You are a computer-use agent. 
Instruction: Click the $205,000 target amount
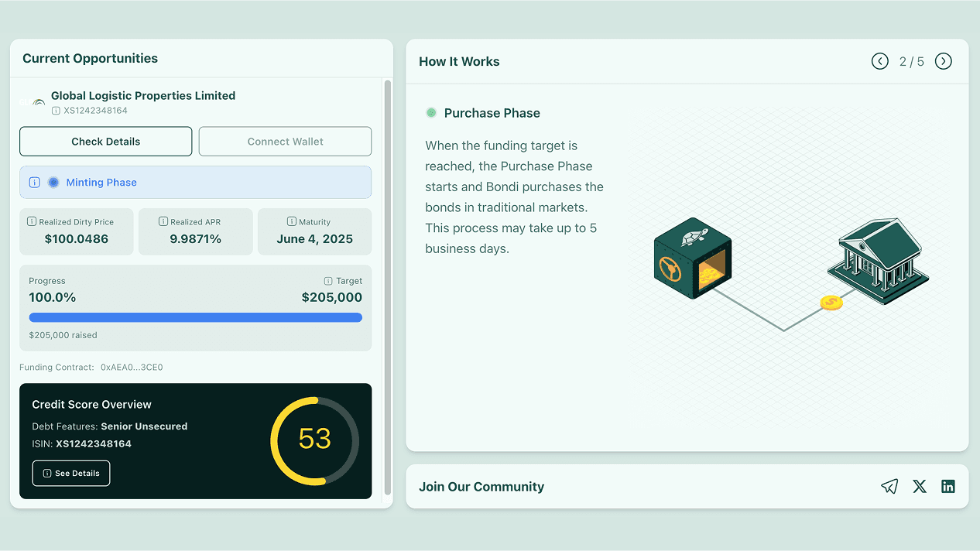[x=331, y=297]
